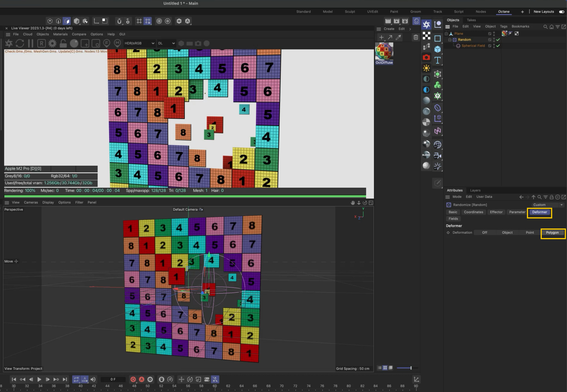Open the HDR/sRGB color space dropdown
Screen dimensions: 567x392
click(139, 43)
